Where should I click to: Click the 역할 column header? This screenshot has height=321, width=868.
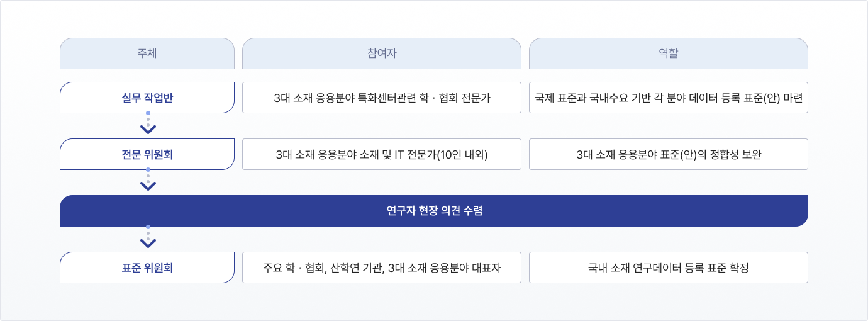669,53
